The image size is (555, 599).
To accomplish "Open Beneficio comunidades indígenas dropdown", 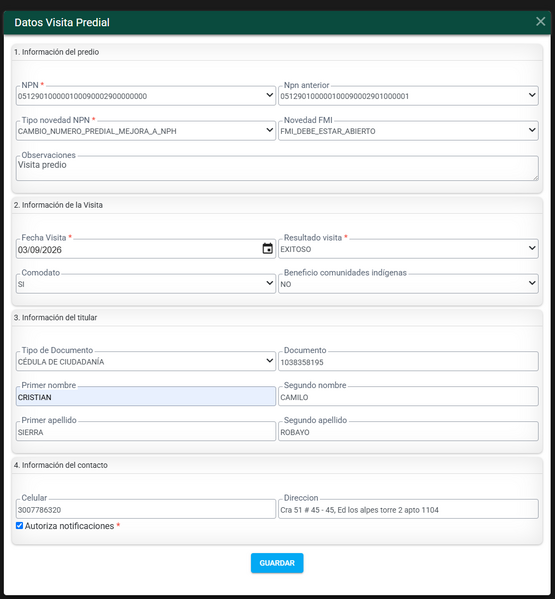I will click(408, 284).
